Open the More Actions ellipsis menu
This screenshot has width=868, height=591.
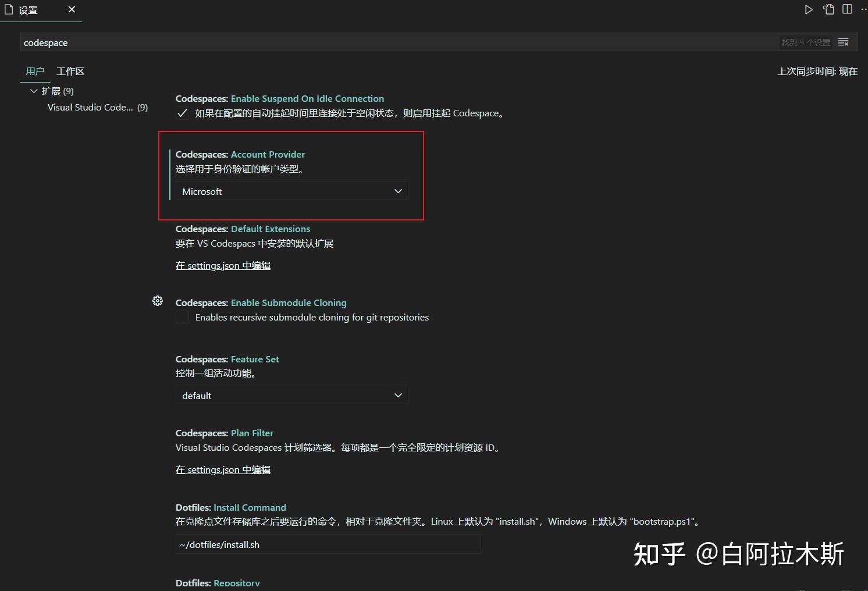(x=863, y=9)
